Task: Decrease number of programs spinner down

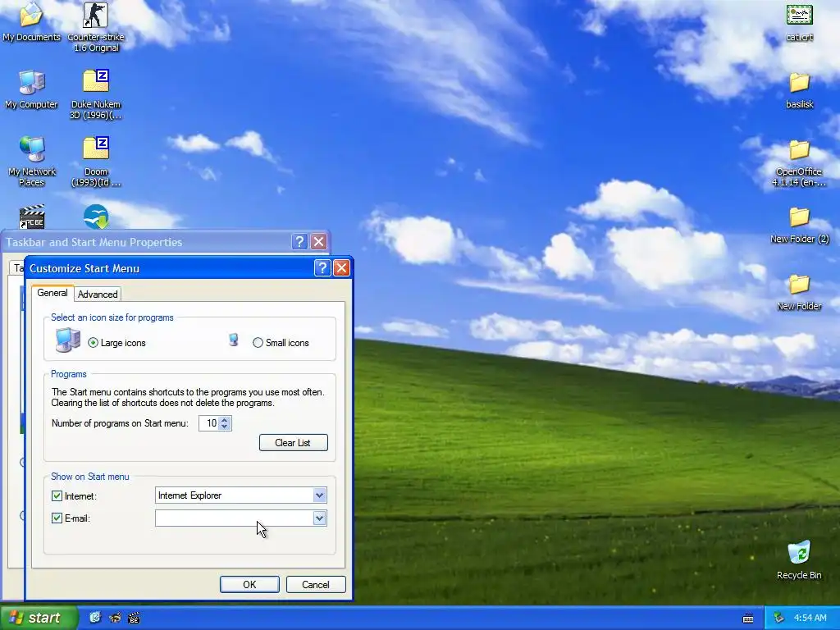Action: coord(225,427)
